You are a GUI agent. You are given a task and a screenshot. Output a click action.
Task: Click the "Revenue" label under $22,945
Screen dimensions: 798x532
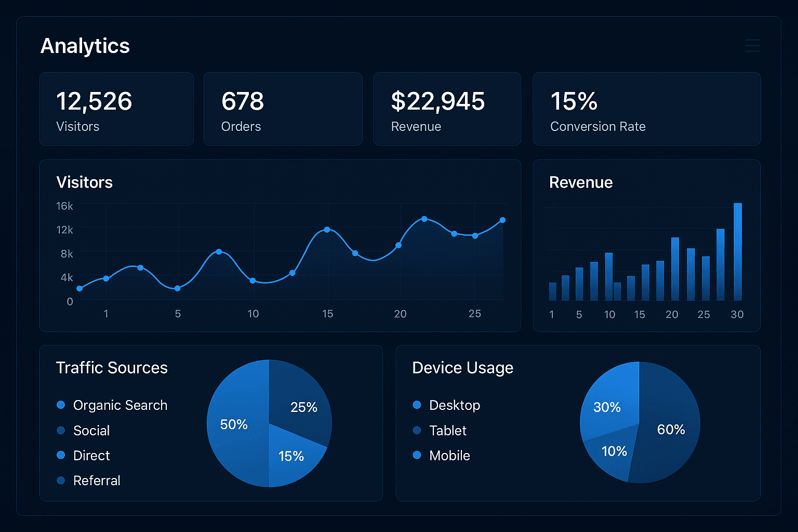click(416, 127)
